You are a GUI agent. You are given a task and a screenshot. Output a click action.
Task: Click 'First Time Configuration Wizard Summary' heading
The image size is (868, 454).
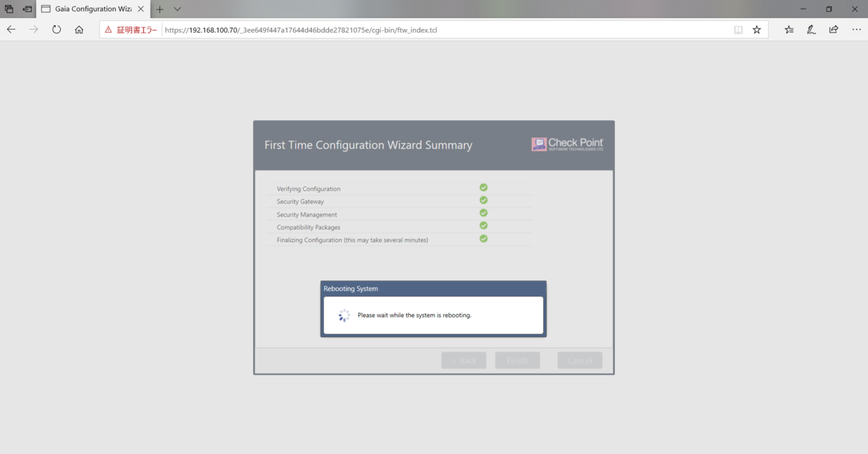[x=368, y=145]
